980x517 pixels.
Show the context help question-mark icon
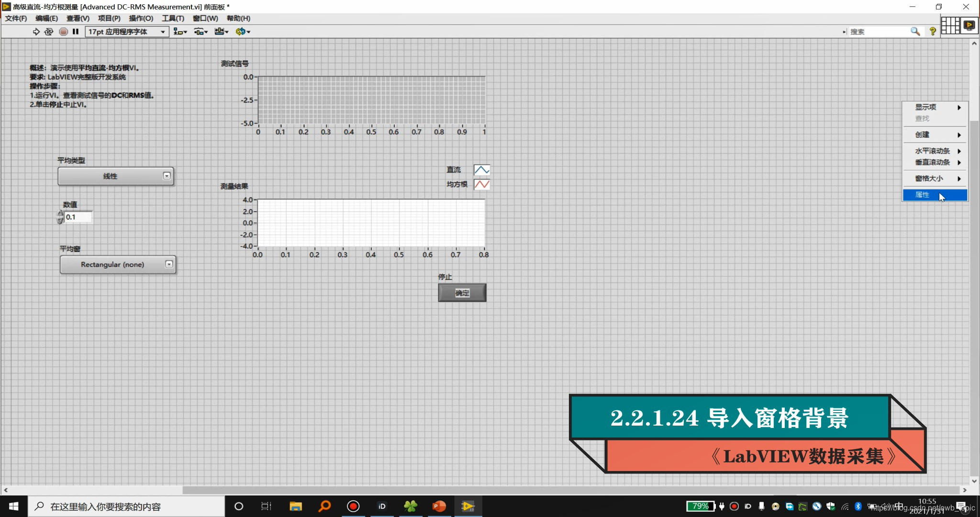pyautogui.click(x=932, y=32)
